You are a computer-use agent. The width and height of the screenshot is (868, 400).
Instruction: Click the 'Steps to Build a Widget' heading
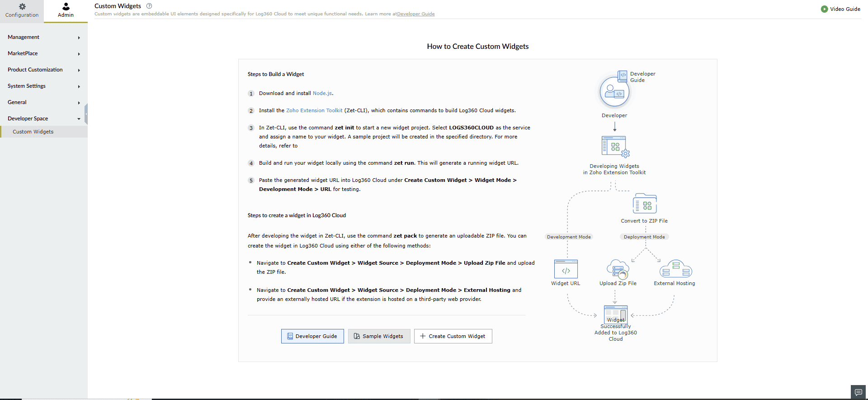[276, 74]
